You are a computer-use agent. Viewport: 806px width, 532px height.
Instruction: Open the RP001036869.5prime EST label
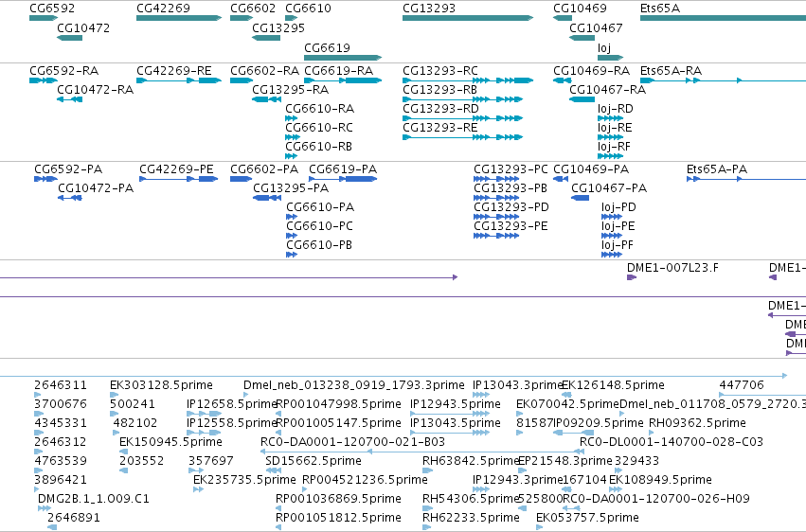[x=338, y=499]
